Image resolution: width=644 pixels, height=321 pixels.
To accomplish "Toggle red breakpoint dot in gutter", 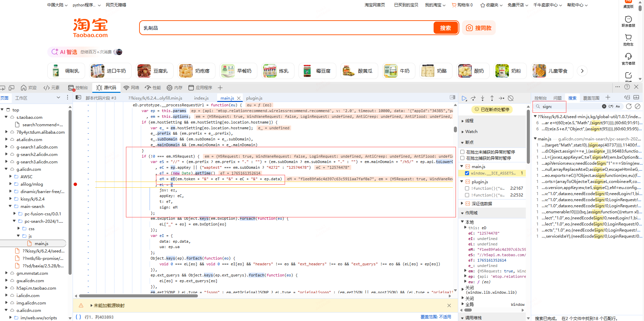I will pos(75,184).
